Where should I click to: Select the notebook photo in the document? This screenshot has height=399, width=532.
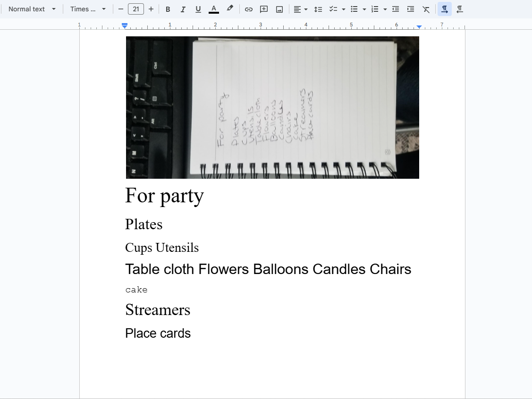[272, 108]
